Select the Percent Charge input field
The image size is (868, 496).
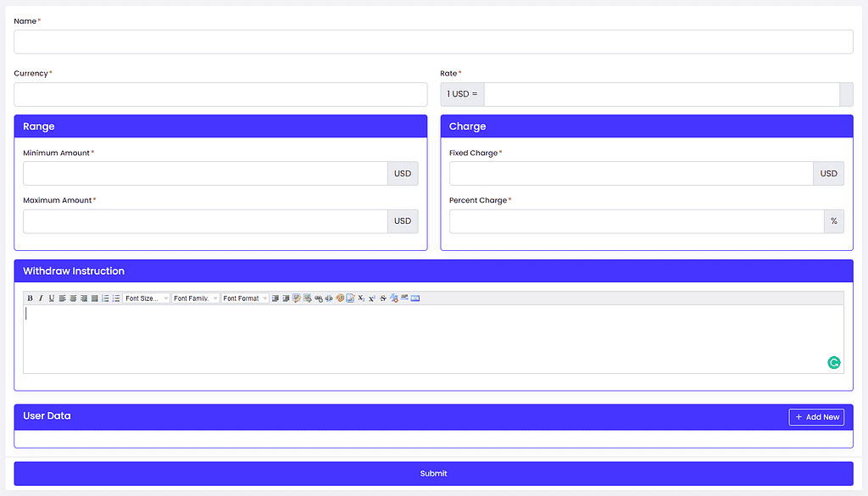click(636, 221)
